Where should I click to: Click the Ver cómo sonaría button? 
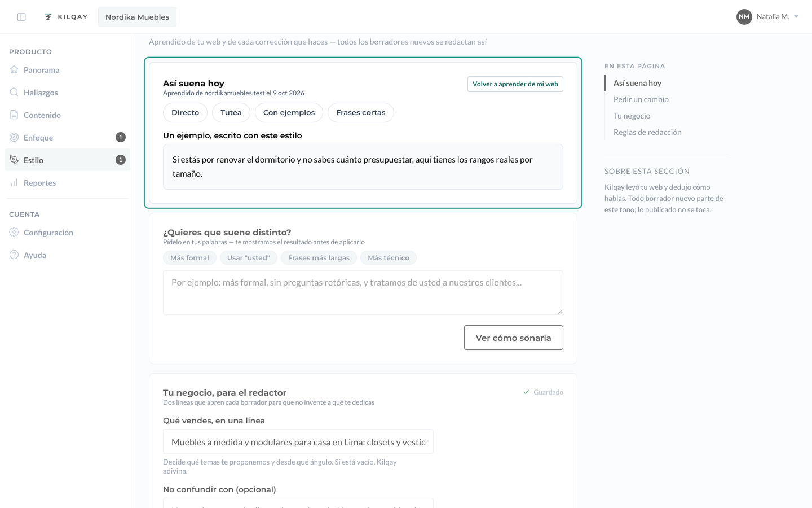(514, 338)
